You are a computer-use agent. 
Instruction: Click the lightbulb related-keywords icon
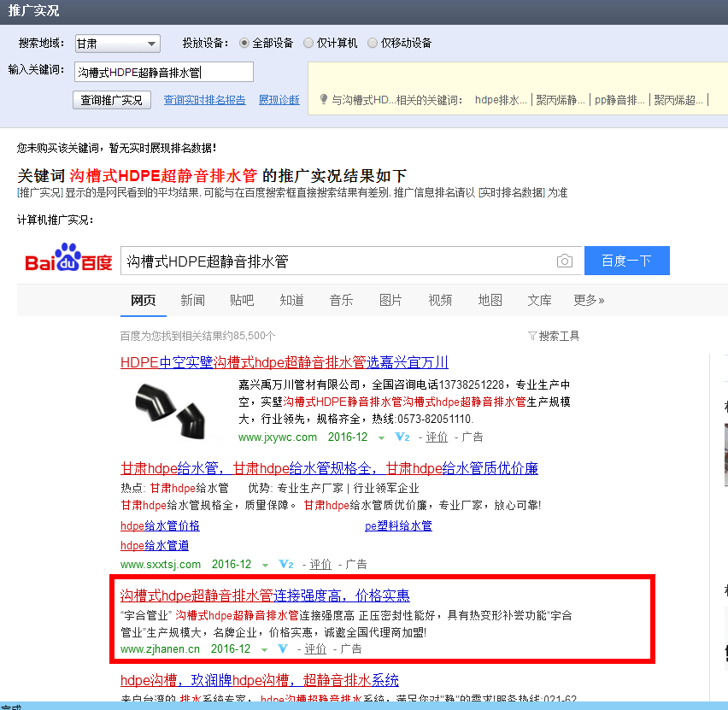(x=324, y=99)
